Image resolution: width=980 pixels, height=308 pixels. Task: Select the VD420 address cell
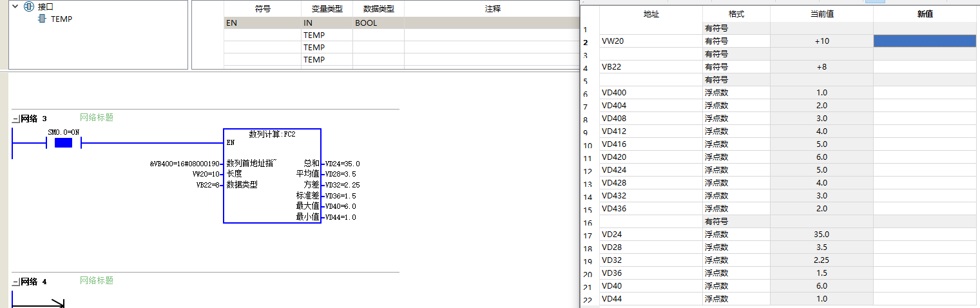pyautogui.click(x=651, y=157)
